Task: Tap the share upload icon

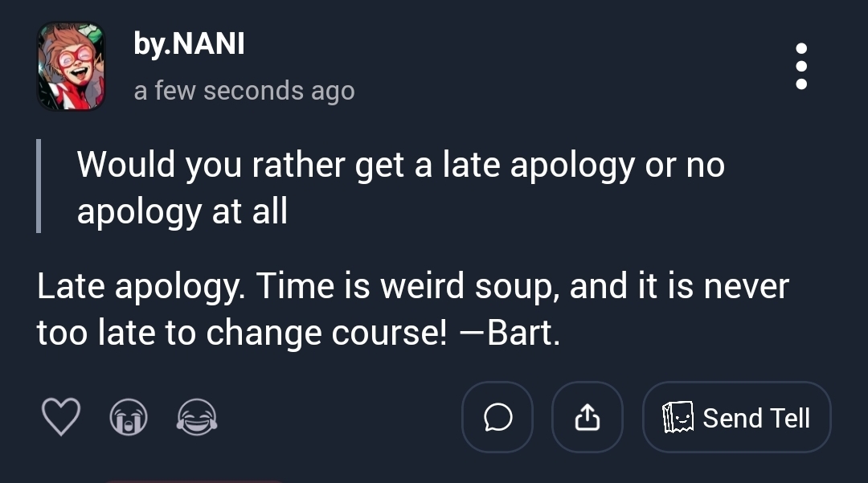Action: [x=588, y=417]
